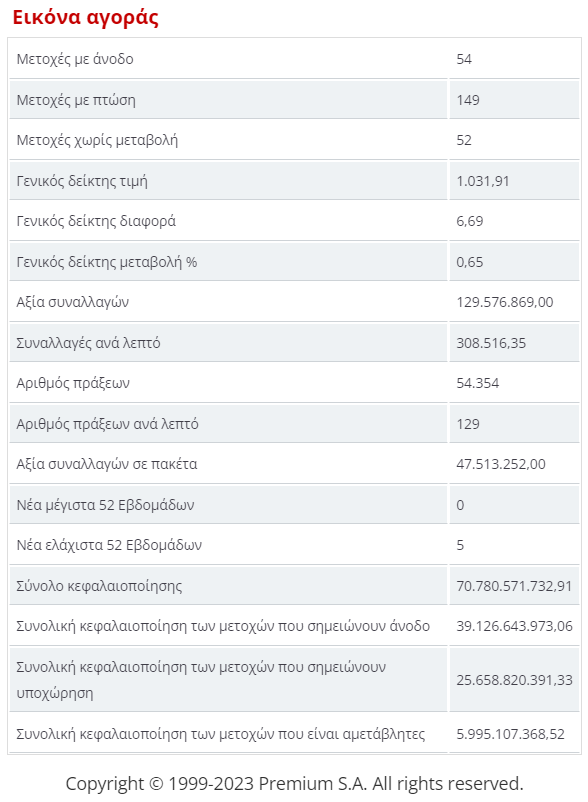Click the Εικόνα αγοράς heading
This screenshot has height=802, width=588.
85,17
